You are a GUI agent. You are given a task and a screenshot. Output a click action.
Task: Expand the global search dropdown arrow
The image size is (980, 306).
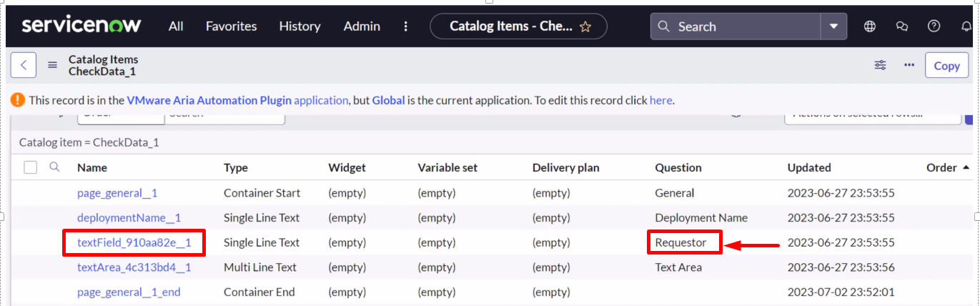click(x=833, y=26)
